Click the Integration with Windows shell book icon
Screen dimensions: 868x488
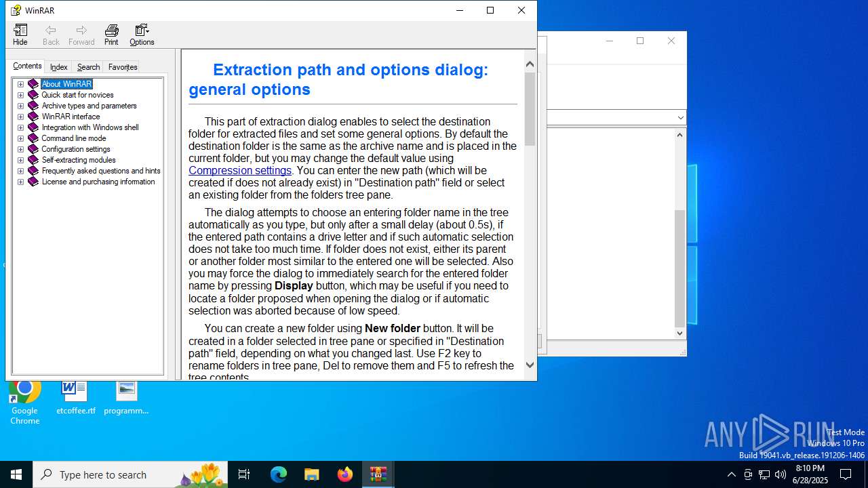point(33,127)
